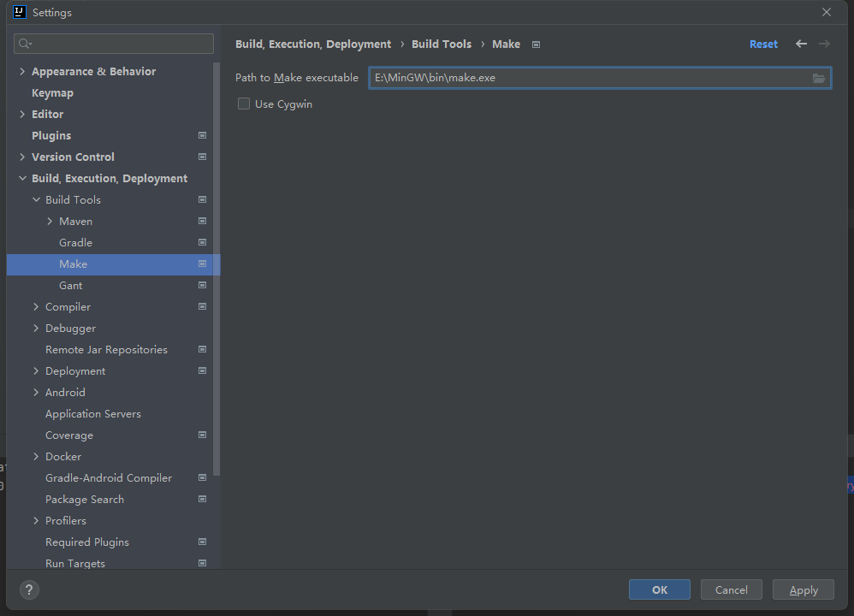Image resolution: width=854 pixels, height=616 pixels.
Task: Click the project settings icon on Version Control row
Action: [202, 157]
